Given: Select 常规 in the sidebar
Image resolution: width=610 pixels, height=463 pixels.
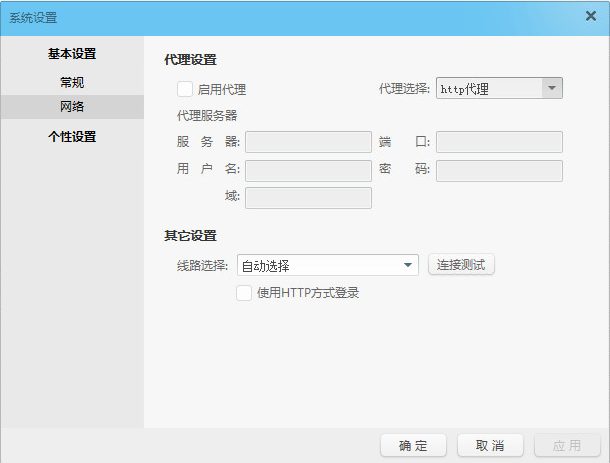Looking at the screenshot, I should [72, 82].
